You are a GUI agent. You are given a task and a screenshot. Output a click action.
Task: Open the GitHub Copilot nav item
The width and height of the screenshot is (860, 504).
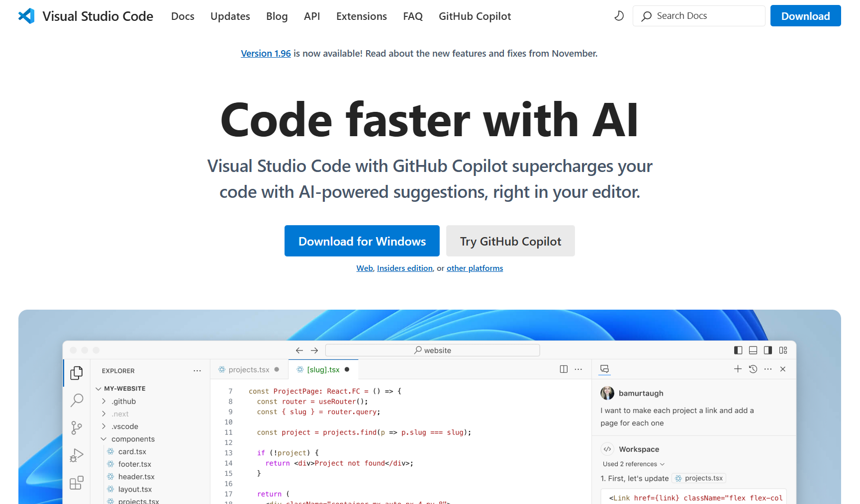(475, 16)
